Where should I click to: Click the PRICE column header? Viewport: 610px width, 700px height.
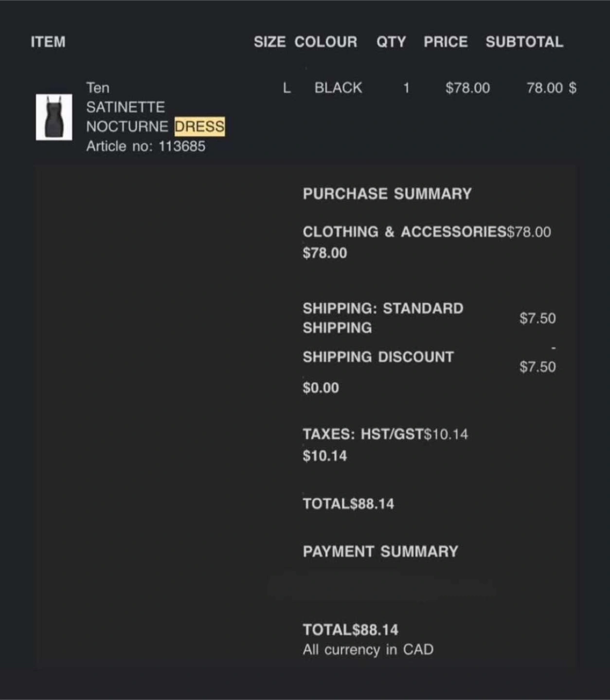point(446,42)
